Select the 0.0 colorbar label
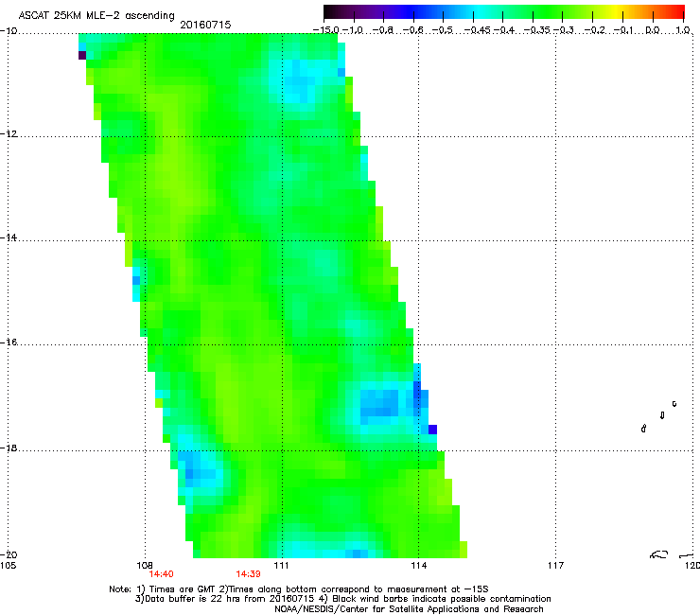Viewport: 700px width, 615px height. [653, 30]
